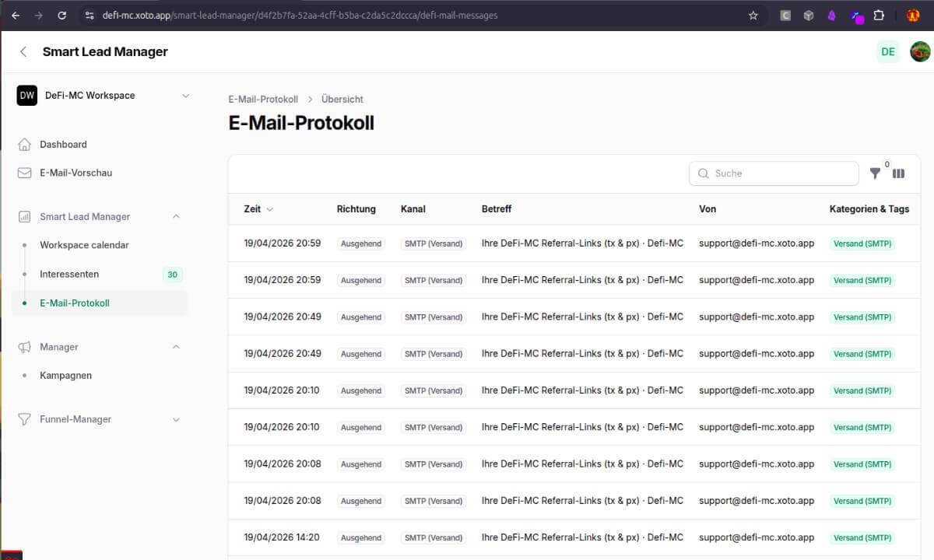
Task: Open the user profile avatar
Action: [x=921, y=52]
